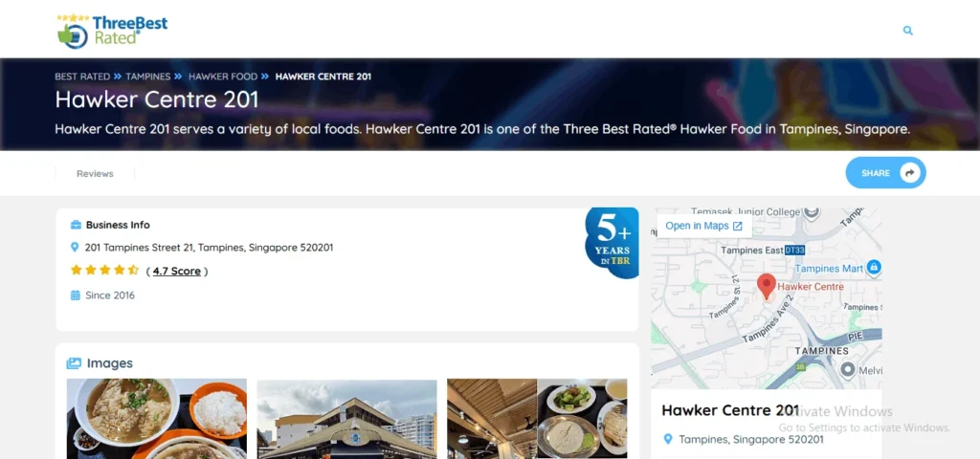Viewport: 980px width, 459px height.
Task: Open the hawker centre building exterior photo
Action: [x=346, y=419]
